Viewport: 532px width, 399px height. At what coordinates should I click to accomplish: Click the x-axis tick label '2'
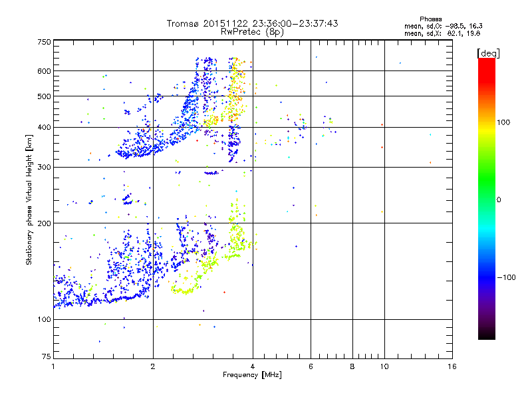click(153, 366)
